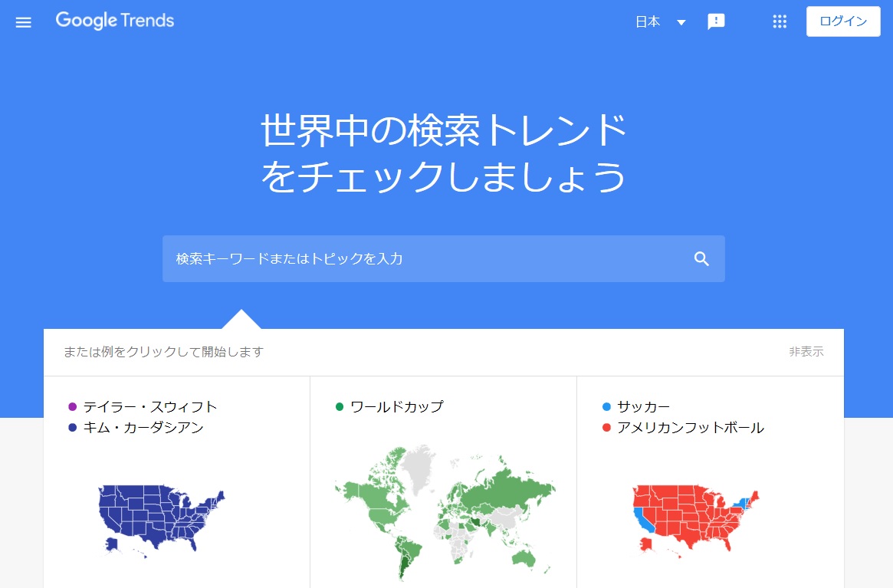The height and width of the screenshot is (588, 893).
Task: Click the purple dot for テイラー・スウィフト
Action: tap(72, 407)
